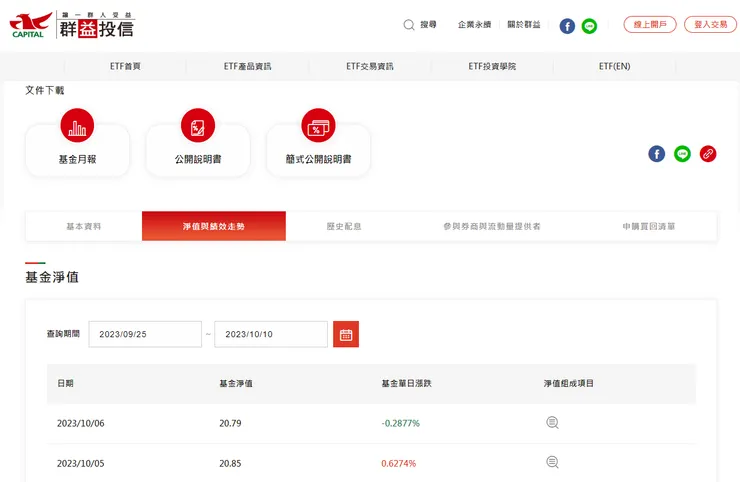Select net value 20.85
Screen dimensions: 740x482
230,464
